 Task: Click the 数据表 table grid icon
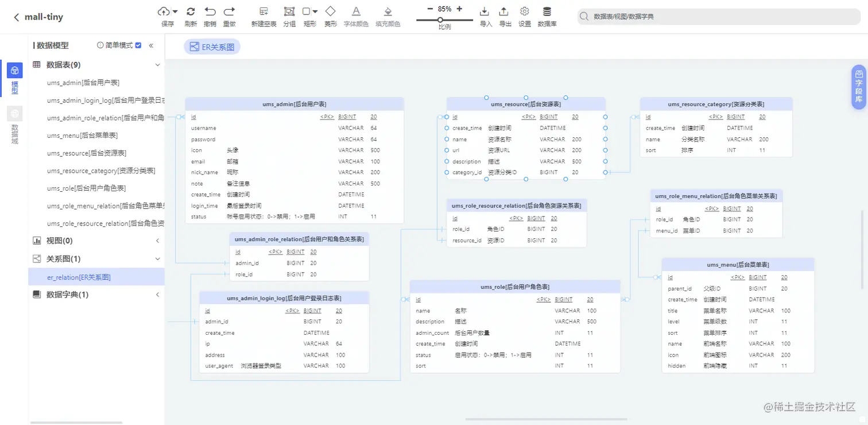pos(37,65)
